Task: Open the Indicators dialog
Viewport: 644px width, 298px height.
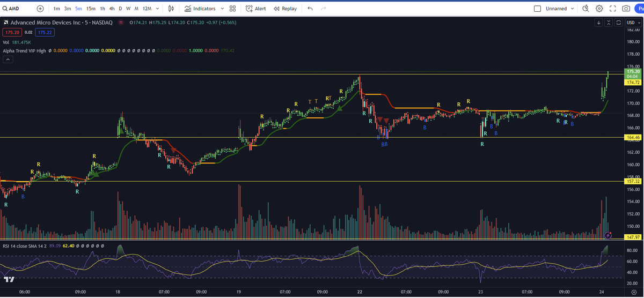Action: (200, 9)
